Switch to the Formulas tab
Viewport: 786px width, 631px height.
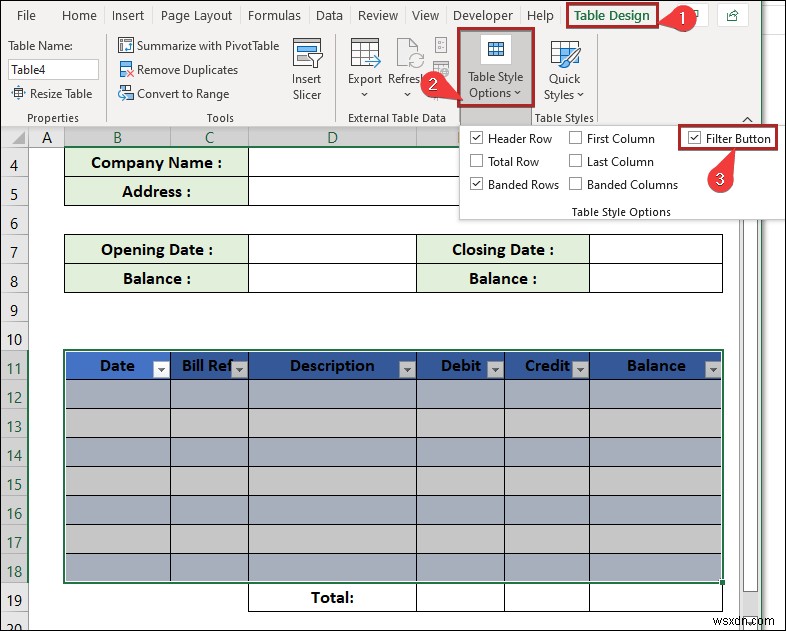274,16
